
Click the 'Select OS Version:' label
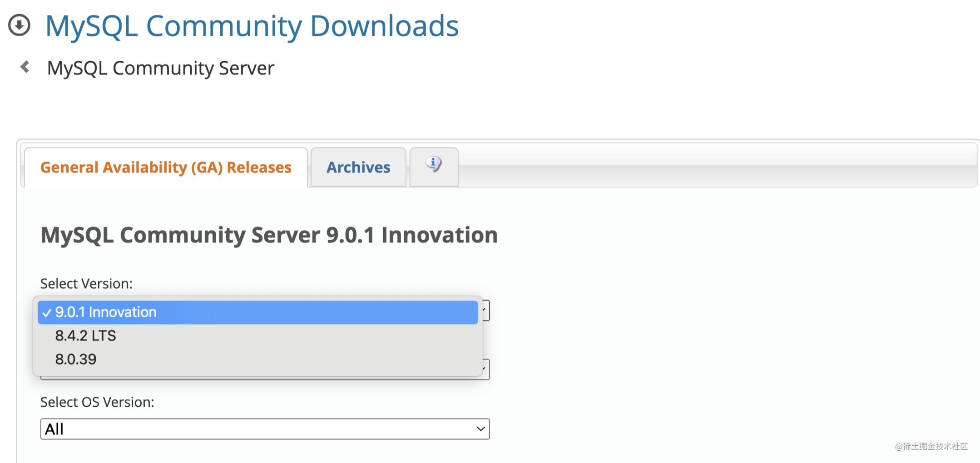[x=97, y=402]
